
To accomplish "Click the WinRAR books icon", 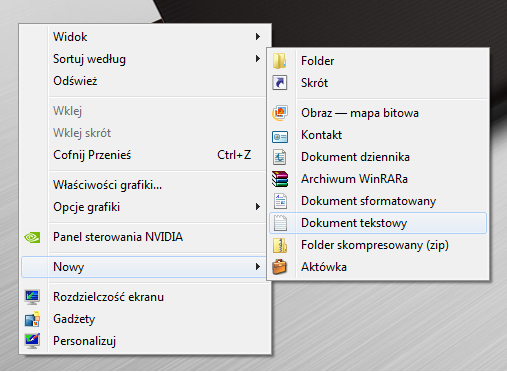I will tap(280, 179).
